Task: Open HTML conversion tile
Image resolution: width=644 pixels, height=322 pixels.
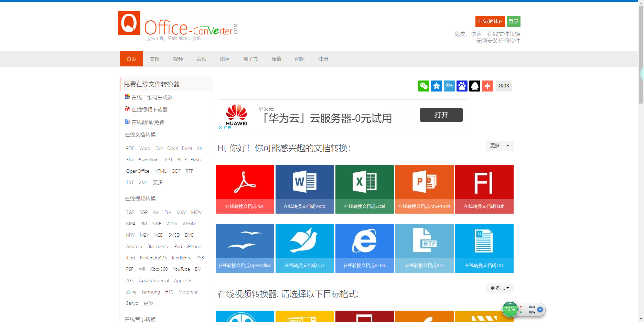Action: (x=365, y=248)
